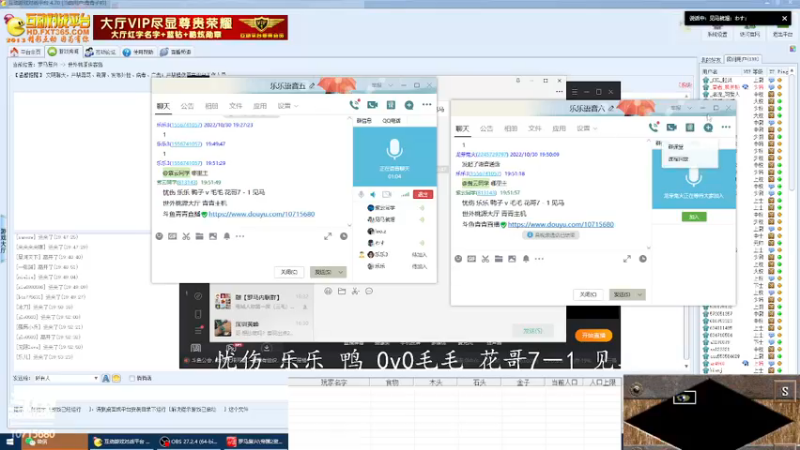This screenshot has width=800, height=450.
Task: Click the system settings icon on the platform's top-right bar
Action: click(717, 31)
